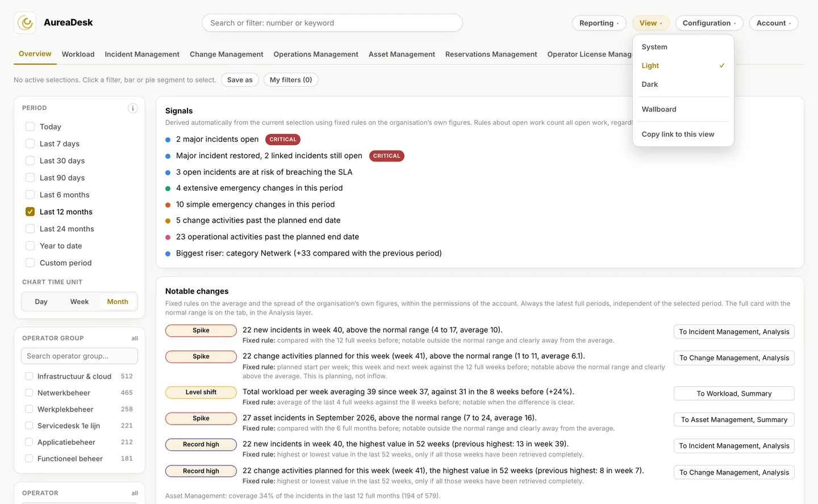Switch to the Workload tab
818x504 pixels.
[x=78, y=54]
